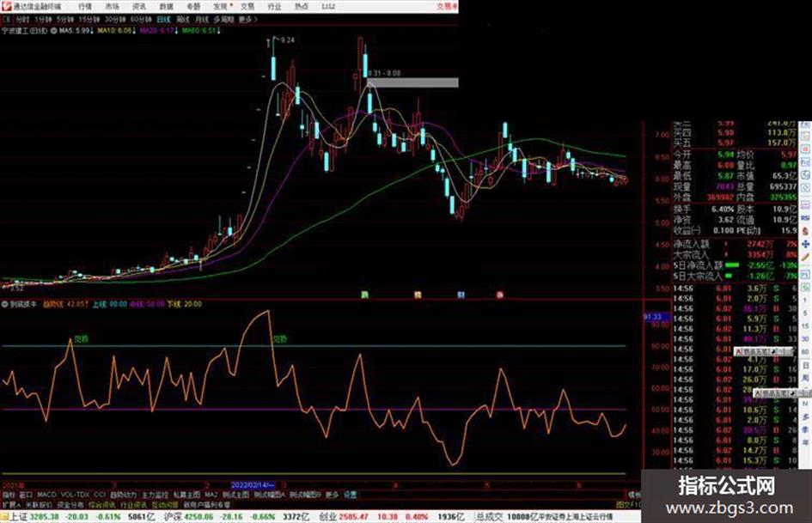Click the 扩展 expander in bottom bar

11,504
